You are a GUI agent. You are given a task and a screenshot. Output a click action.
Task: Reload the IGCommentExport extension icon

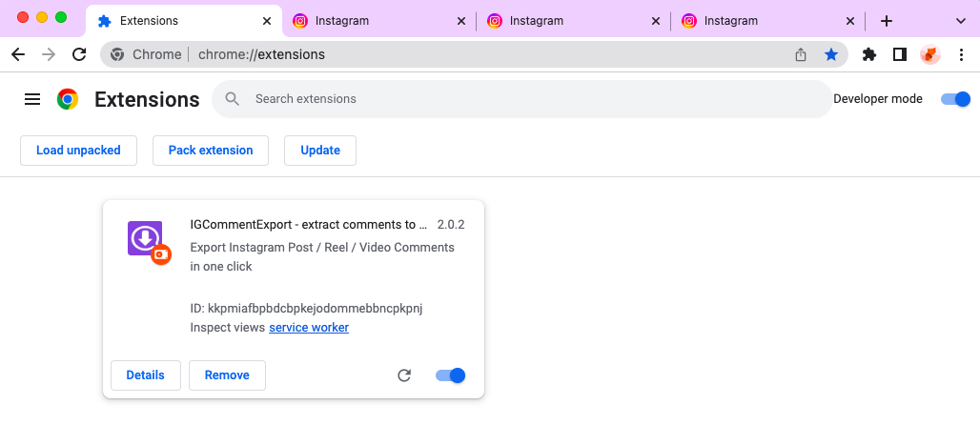404,375
